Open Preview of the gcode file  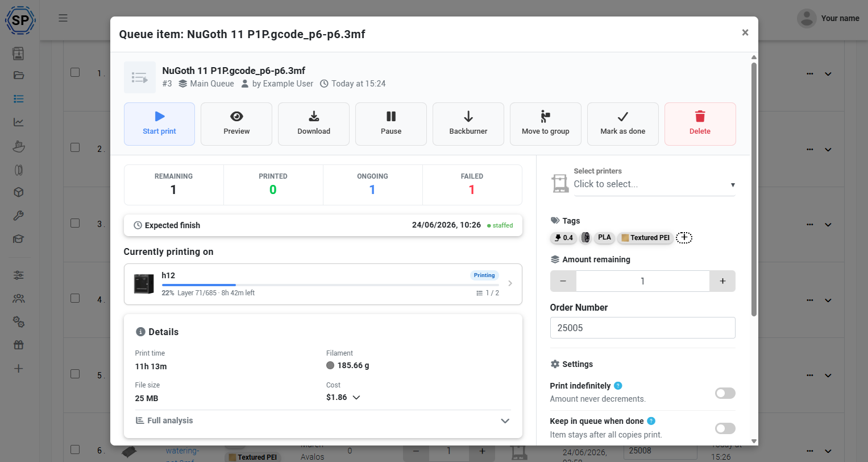point(236,124)
